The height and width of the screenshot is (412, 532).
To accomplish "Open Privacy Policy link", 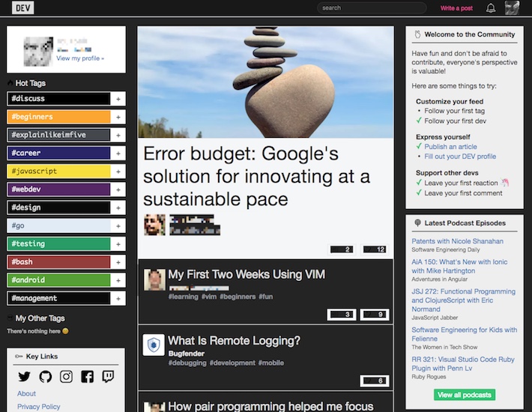I will 39,407.
